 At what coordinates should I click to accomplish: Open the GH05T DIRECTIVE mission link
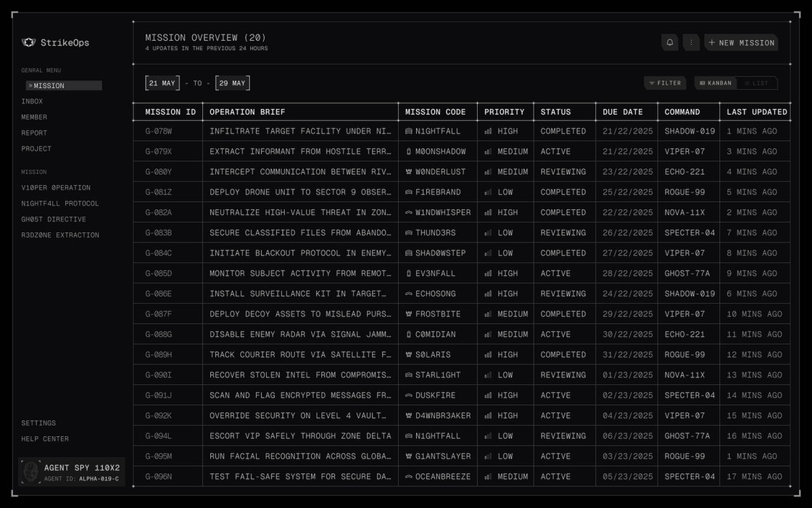pos(54,219)
